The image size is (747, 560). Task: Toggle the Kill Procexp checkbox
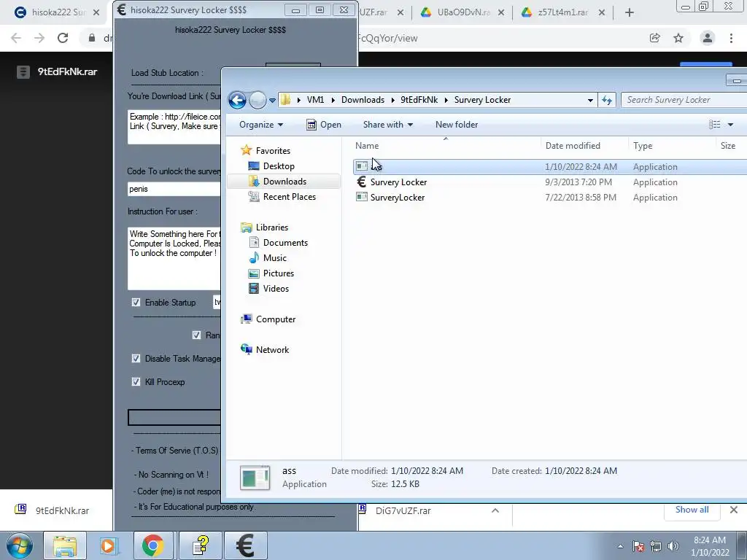(136, 382)
